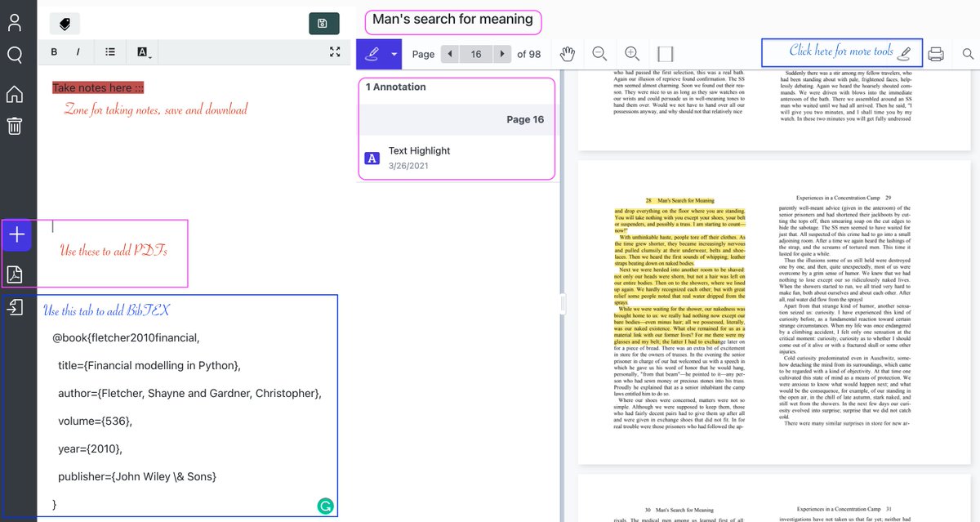Select the blue annotation pen tool
The image size is (980, 522).
coord(372,54)
